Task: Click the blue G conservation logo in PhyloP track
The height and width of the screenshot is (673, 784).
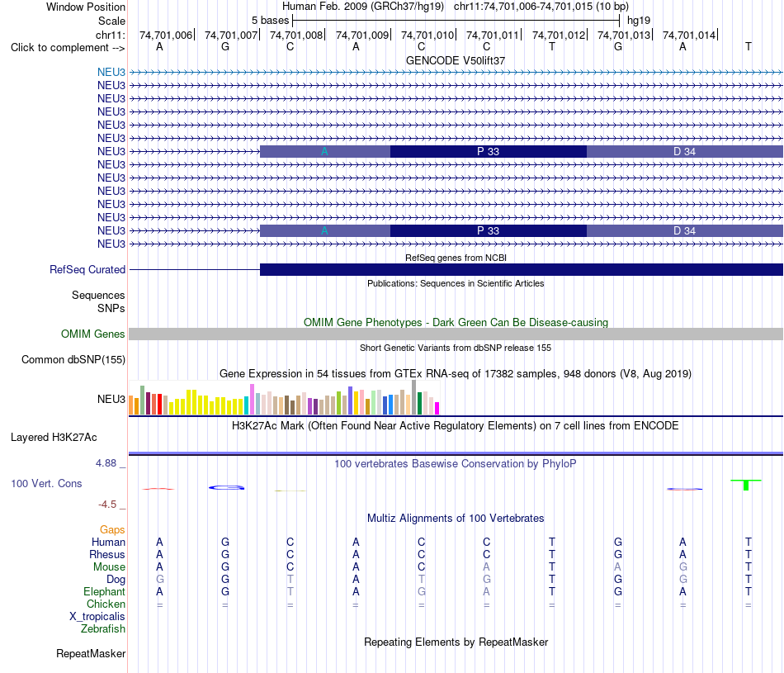Action: pos(226,487)
